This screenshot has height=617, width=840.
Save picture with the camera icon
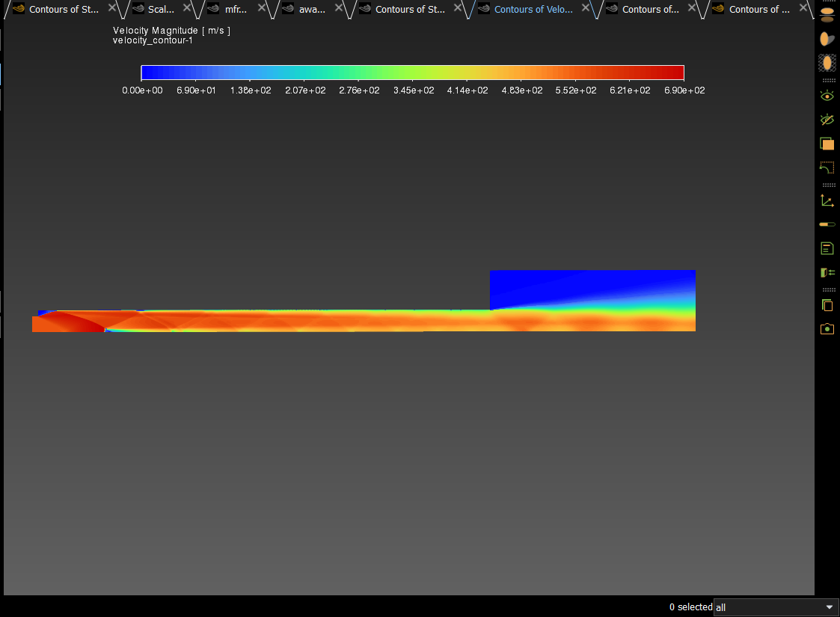coord(827,329)
